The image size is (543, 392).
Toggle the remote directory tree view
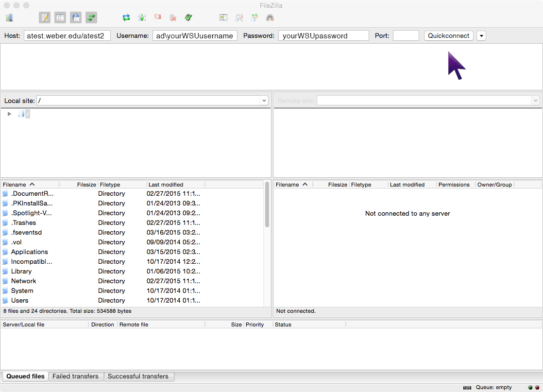76,18
